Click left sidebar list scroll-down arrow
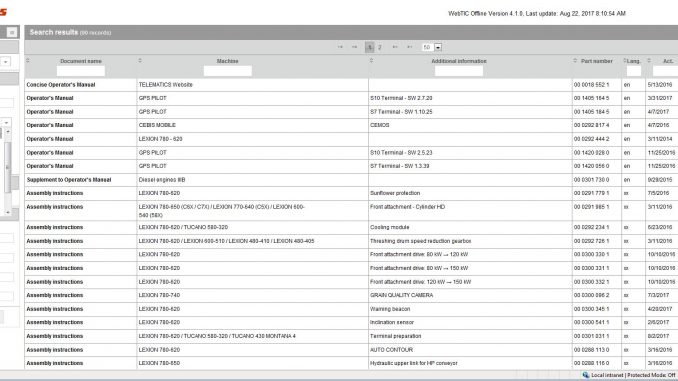The width and height of the screenshot is (678, 381). [x=8, y=212]
